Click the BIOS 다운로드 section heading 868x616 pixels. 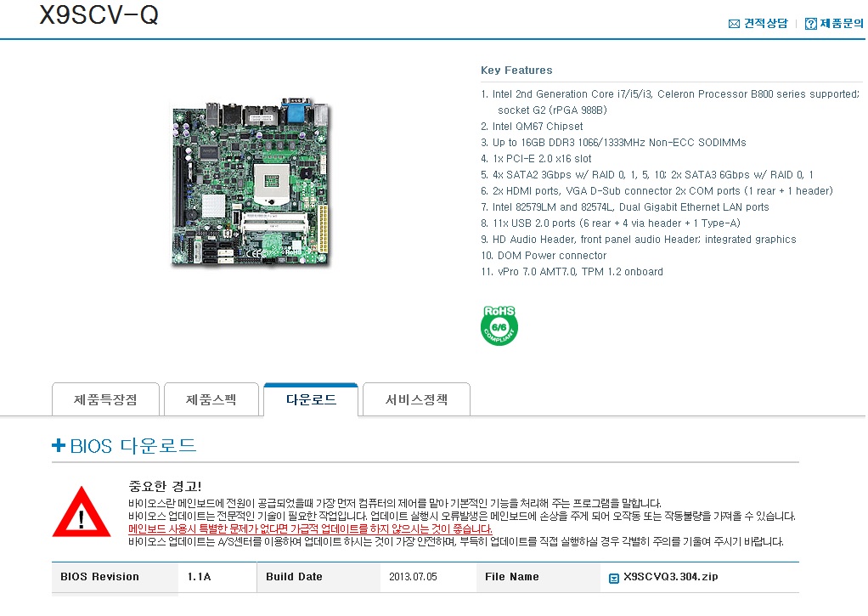[x=132, y=445]
